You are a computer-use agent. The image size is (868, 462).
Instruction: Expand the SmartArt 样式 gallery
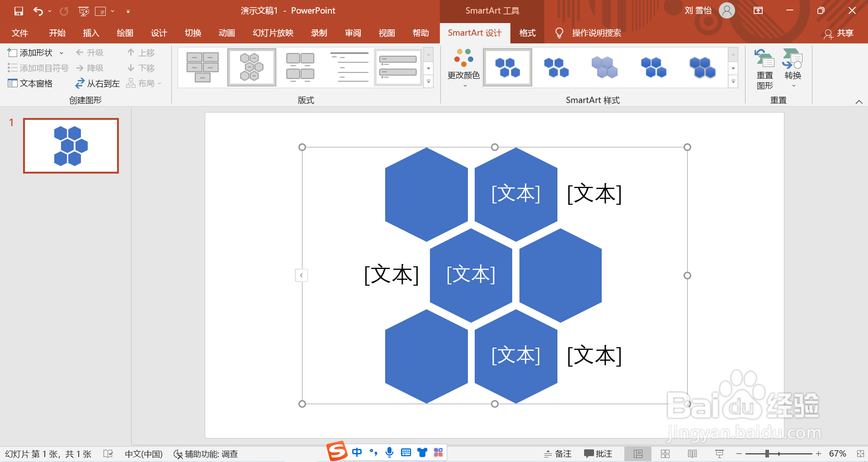click(x=733, y=82)
